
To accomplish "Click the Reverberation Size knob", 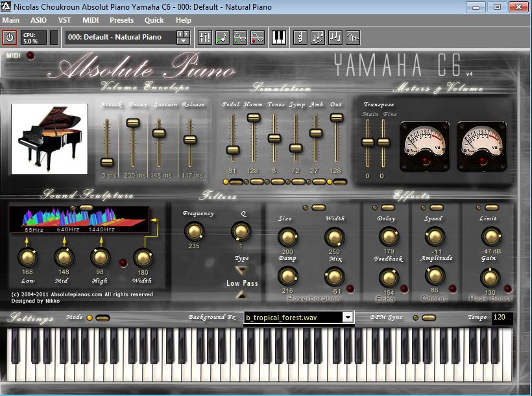I will [287, 237].
